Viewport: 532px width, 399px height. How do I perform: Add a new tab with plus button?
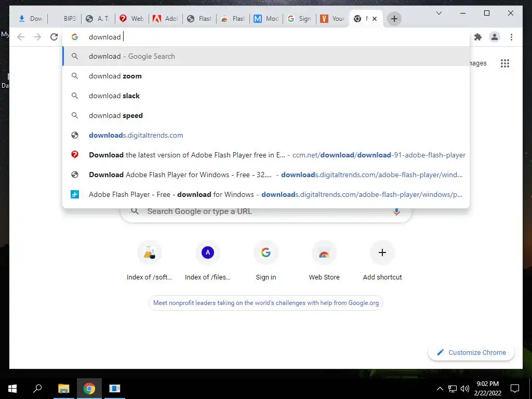tap(394, 19)
